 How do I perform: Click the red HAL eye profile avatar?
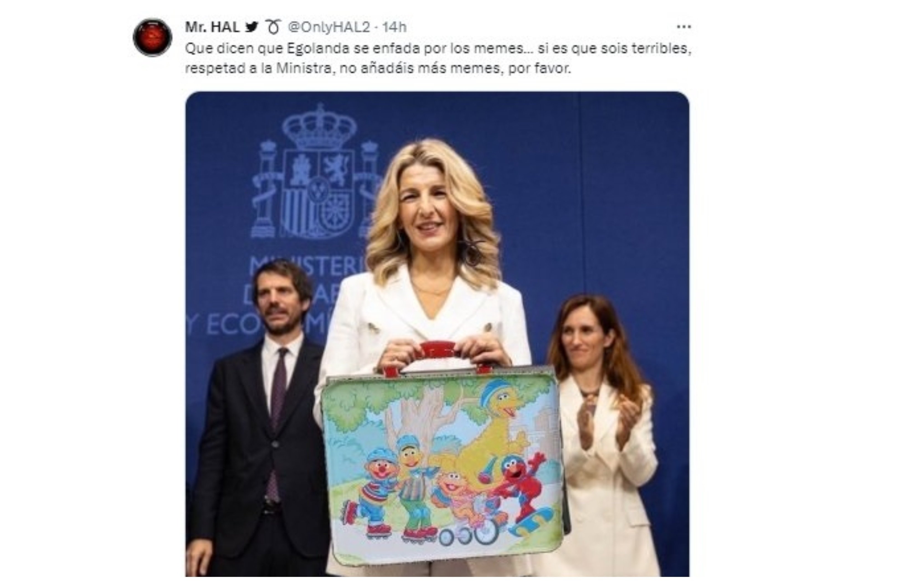(x=152, y=37)
